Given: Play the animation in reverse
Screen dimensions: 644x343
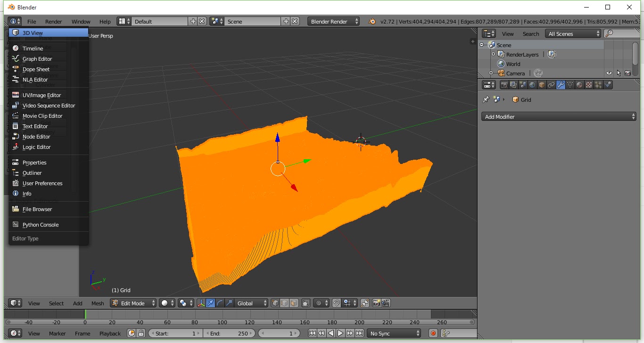Looking at the screenshot, I should (x=331, y=333).
